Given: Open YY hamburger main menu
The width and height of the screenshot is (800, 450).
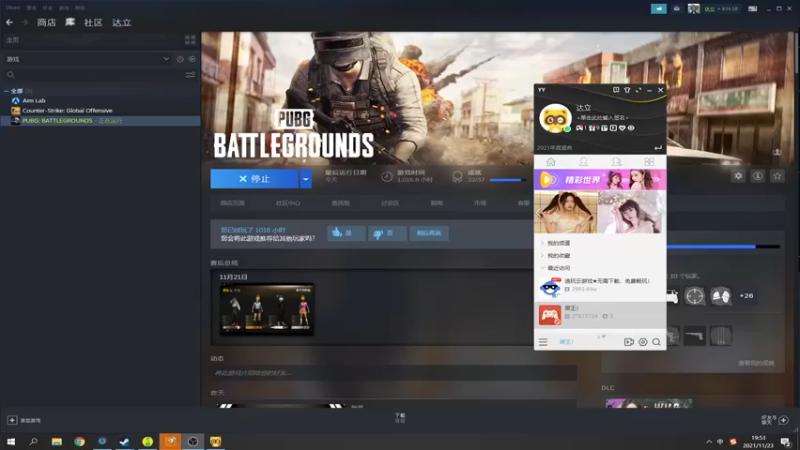Looking at the screenshot, I should pyautogui.click(x=543, y=342).
